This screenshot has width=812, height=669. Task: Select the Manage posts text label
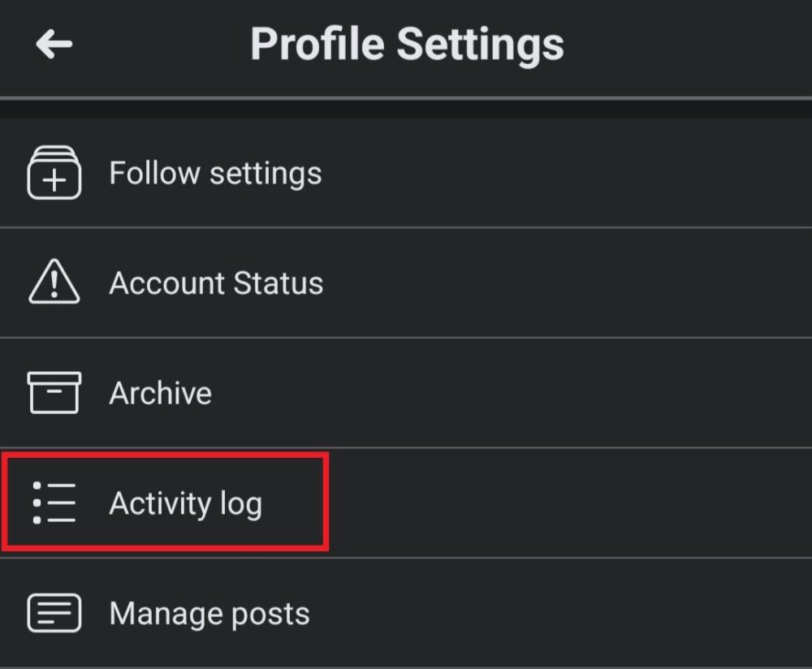(x=209, y=613)
